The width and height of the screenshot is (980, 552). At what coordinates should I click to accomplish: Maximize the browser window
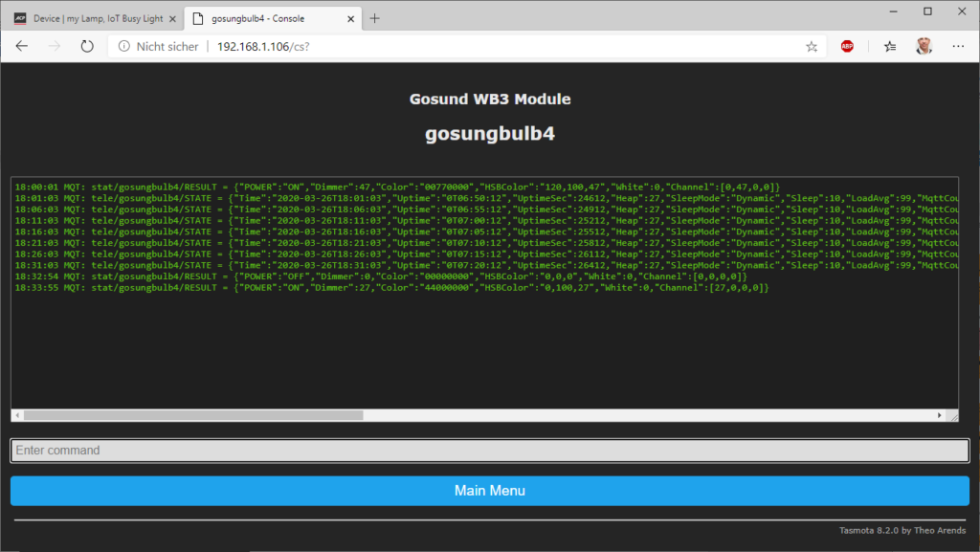928,11
